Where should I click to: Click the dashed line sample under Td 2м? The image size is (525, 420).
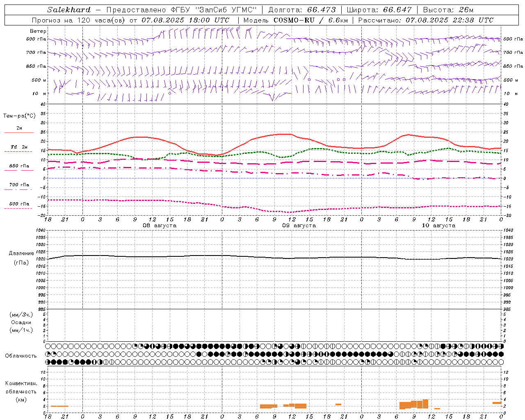[18, 152]
